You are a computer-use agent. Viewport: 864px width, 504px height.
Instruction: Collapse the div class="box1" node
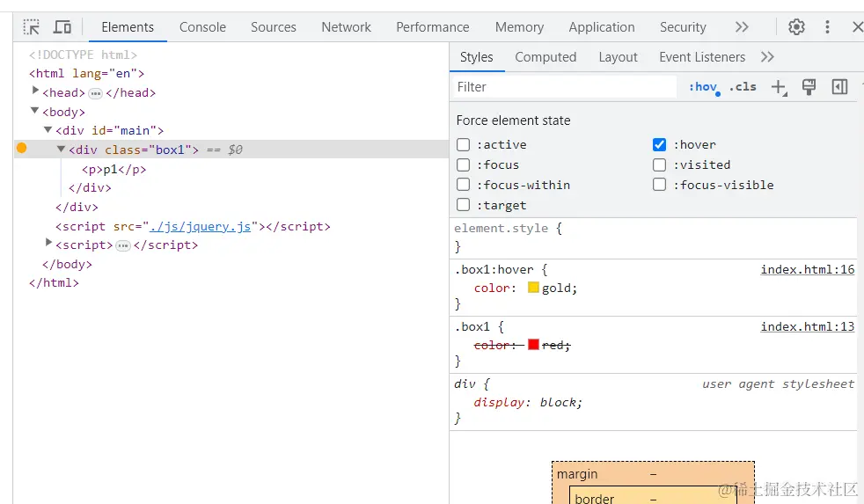click(x=62, y=149)
